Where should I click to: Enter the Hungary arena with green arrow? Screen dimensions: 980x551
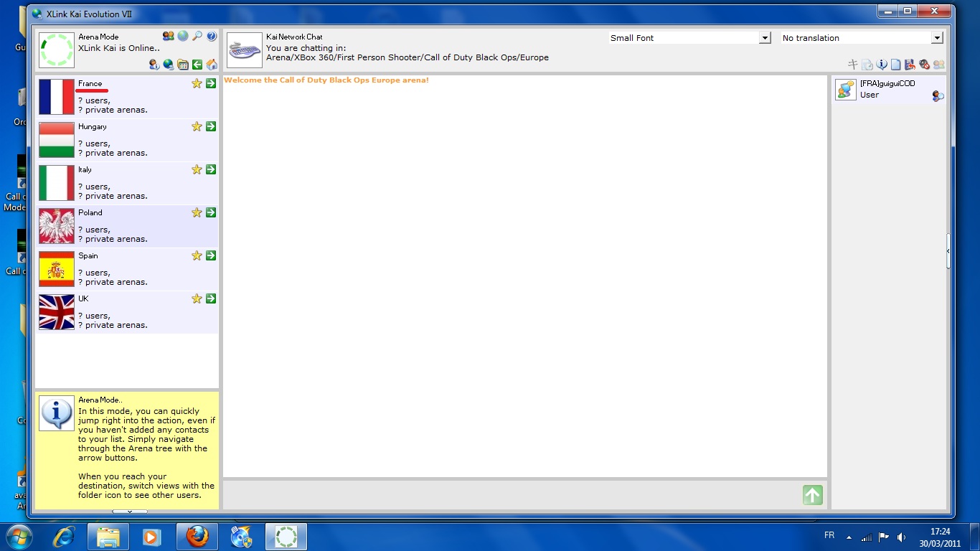211,126
